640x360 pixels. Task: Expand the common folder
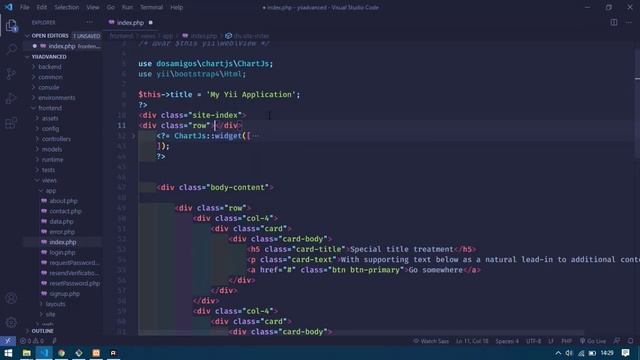(50, 77)
